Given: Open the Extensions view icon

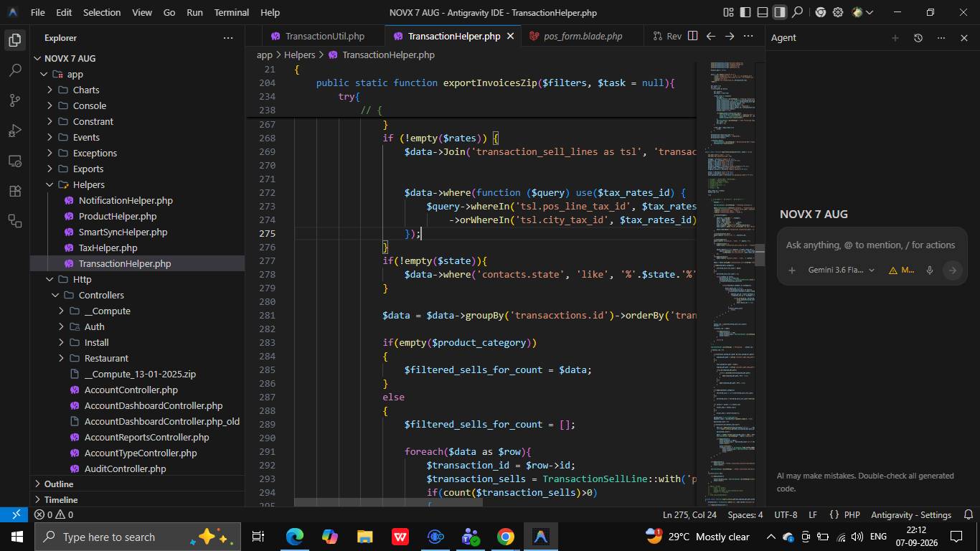Looking at the screenshot, I should click(x=15, y=191).
